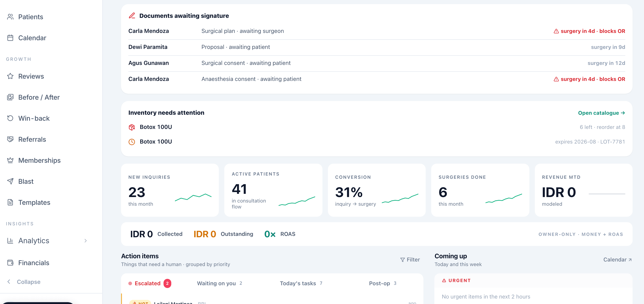Image resolution: width=644 pixels, height=304 pixels.
Task: Click the Blast paper plane icon
Action: [10, 181]
